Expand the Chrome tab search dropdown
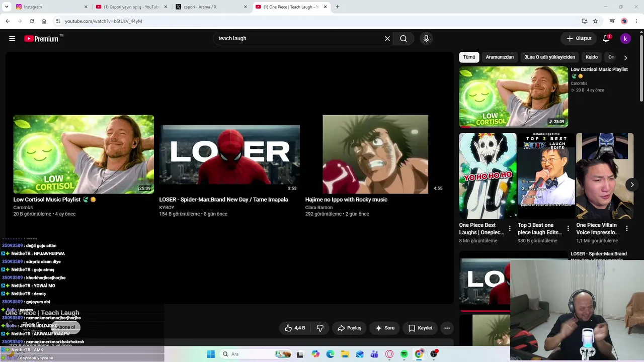The width and height of the screenshot is (644, 362). [7, 7]
